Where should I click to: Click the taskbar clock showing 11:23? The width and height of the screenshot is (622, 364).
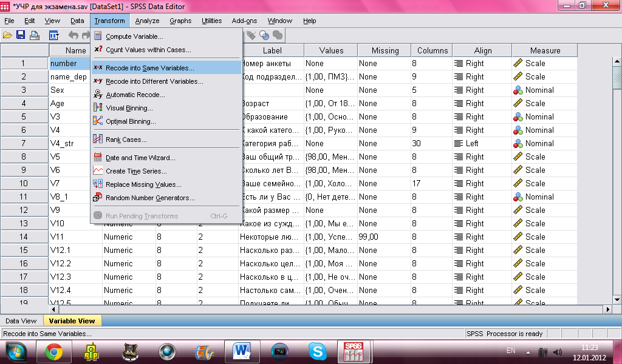click(x=589, y=348)
